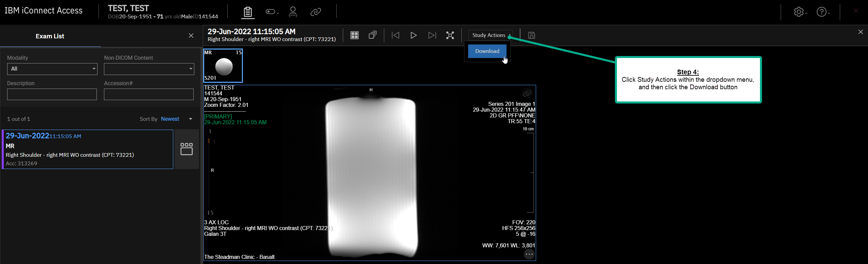This screenshot has height=264, width=868.
Task: Open the patient record person icon
Action: click(293, 12)
